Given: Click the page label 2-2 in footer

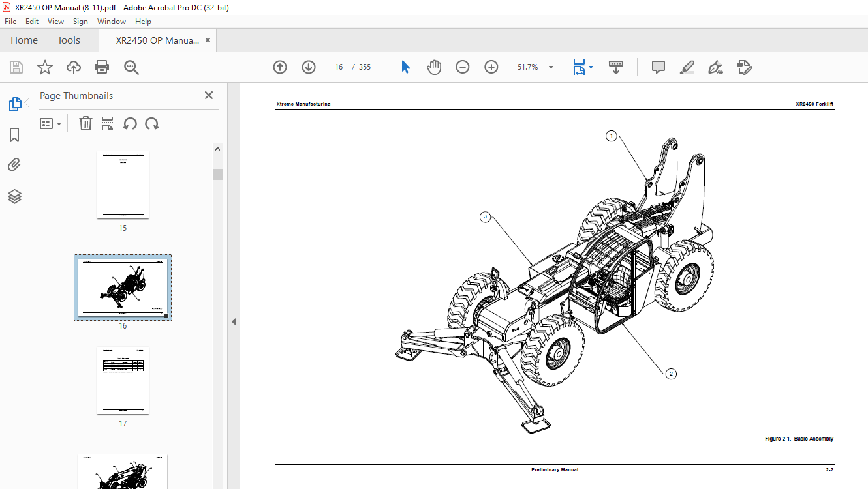Looking at the screenshot, I should pyautogui.click(x=829, y=470).
